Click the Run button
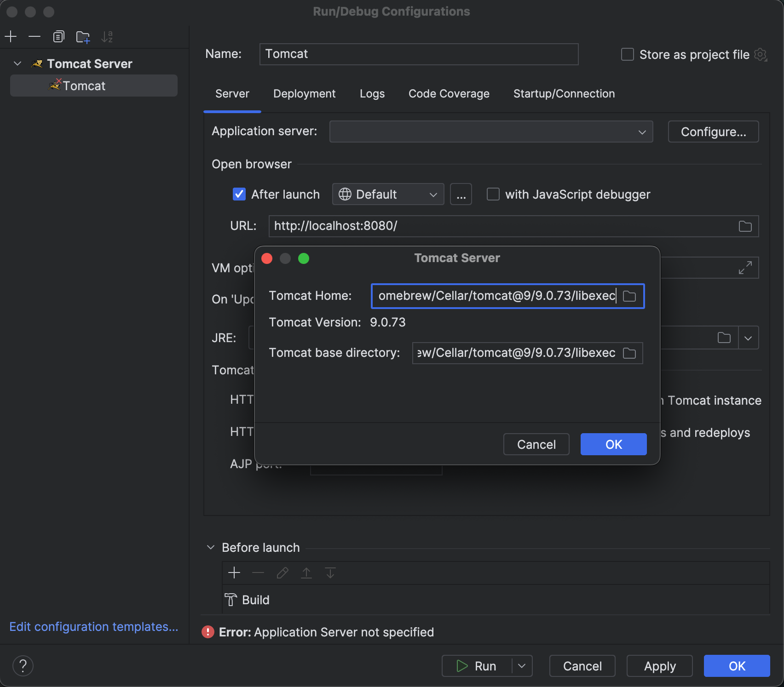The height and width of the screenshot is (687, 784). click(477, 666)
